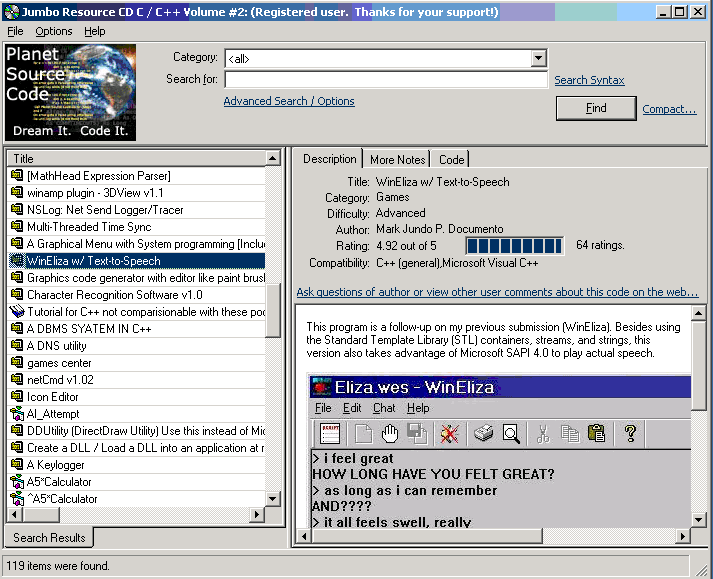Select games center title text

[59, 363]
